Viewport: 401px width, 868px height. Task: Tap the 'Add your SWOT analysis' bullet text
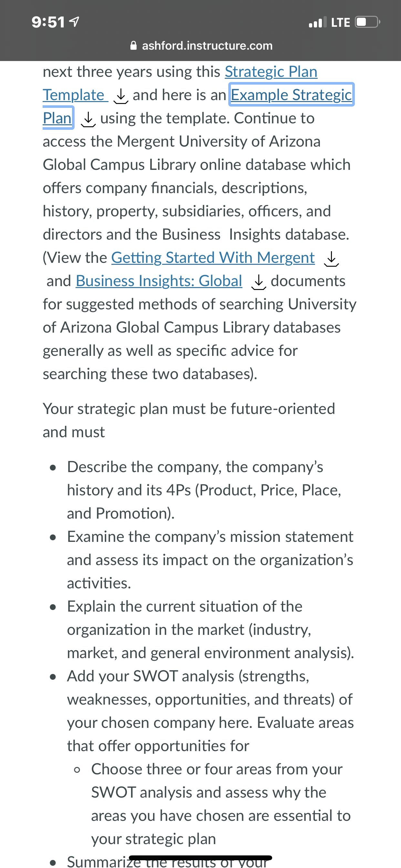(x=210, y=711)
